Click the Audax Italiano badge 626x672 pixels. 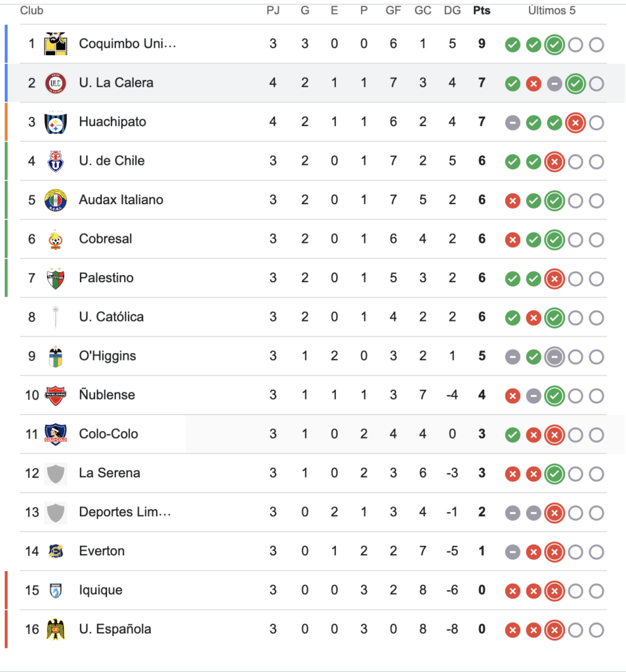56,200
